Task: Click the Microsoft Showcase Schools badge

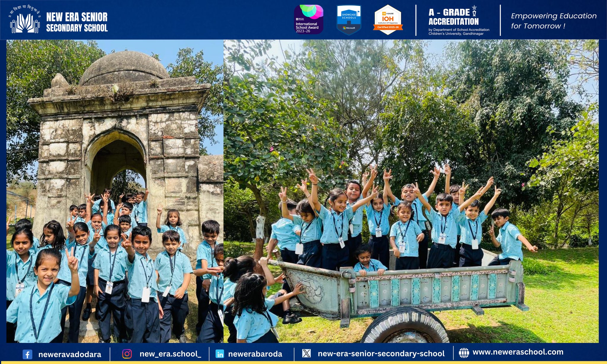Action: click(349, 20)
